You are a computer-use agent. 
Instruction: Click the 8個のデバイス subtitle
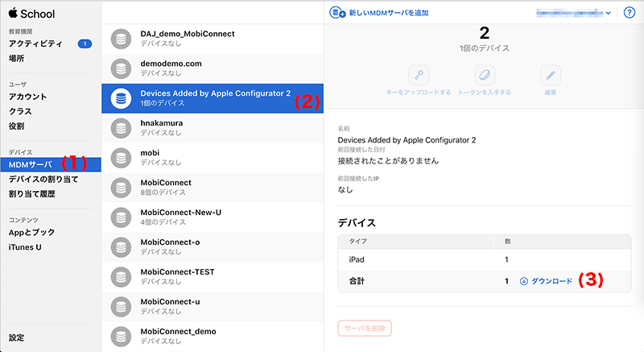tap(163, 193)
